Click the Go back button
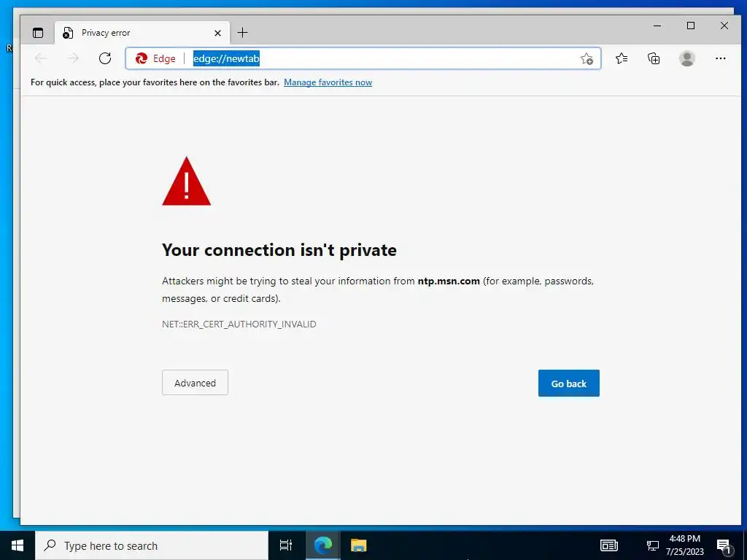The height and width of the screenshot is (560, 747). [x=569, y=384]
